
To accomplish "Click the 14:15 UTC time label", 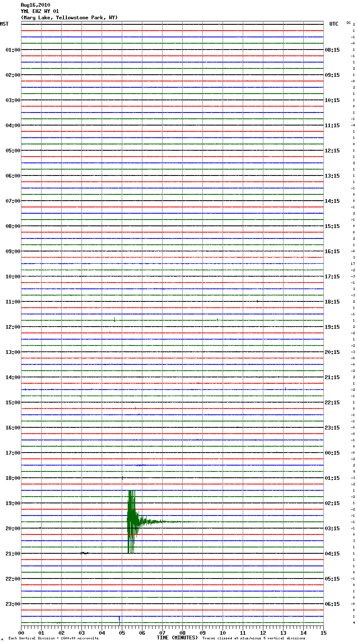I will click(x=332, y=201).
